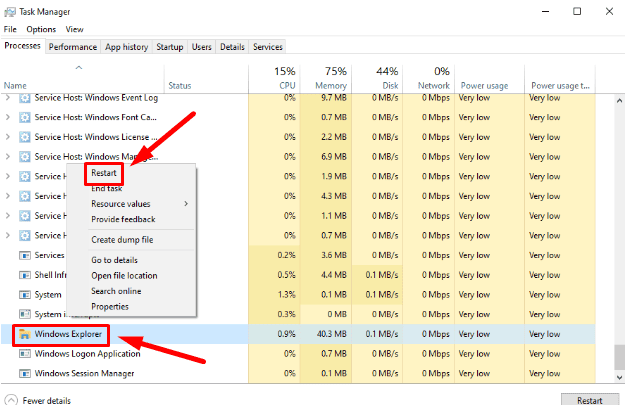Switch to the App history tab
Image resolution: width=626 pixels, height=405 pixels.
point(127,47)
